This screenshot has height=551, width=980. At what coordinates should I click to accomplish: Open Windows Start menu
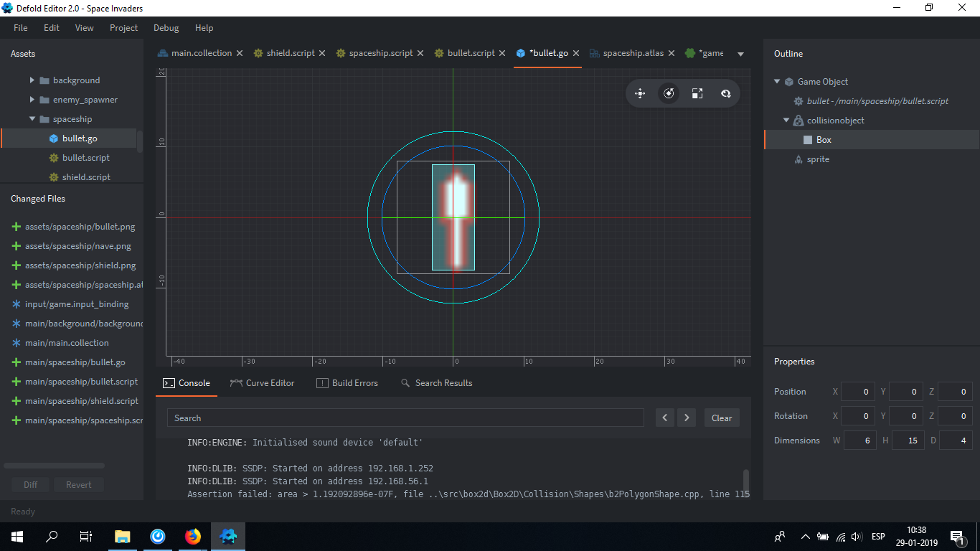(x=17, y=536)
